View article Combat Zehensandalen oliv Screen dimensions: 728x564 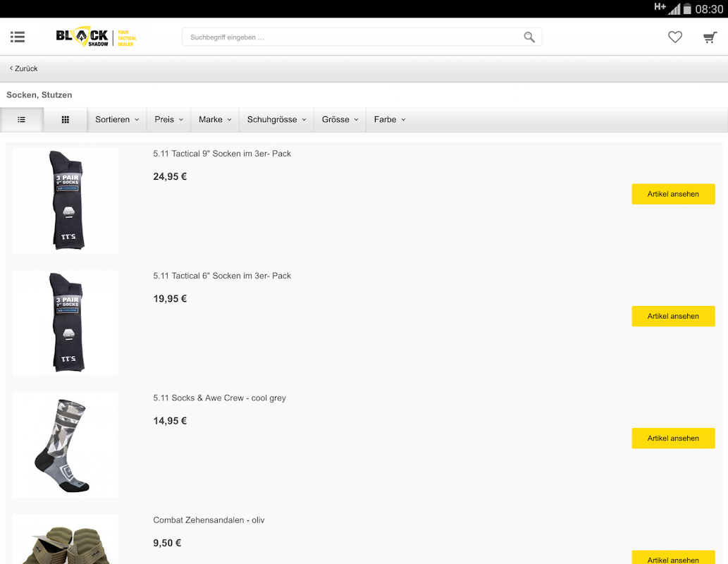(x=673, y=558)
